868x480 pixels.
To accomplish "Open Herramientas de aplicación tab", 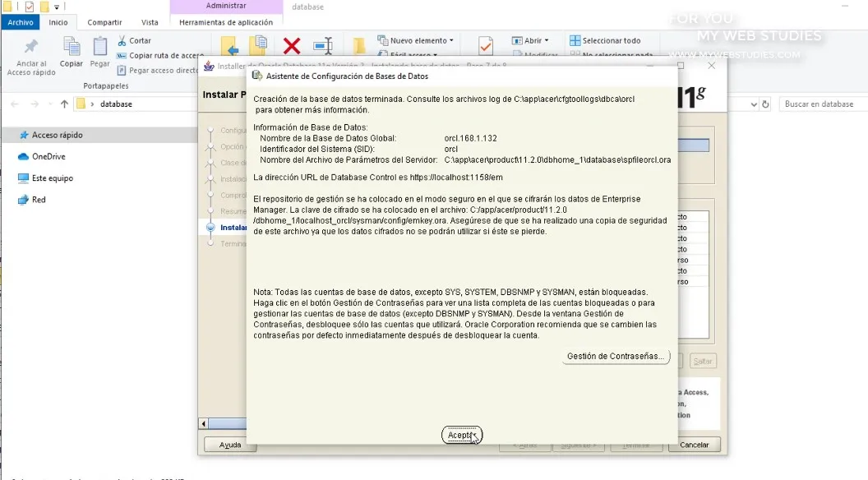I will (x=226, y=22).
